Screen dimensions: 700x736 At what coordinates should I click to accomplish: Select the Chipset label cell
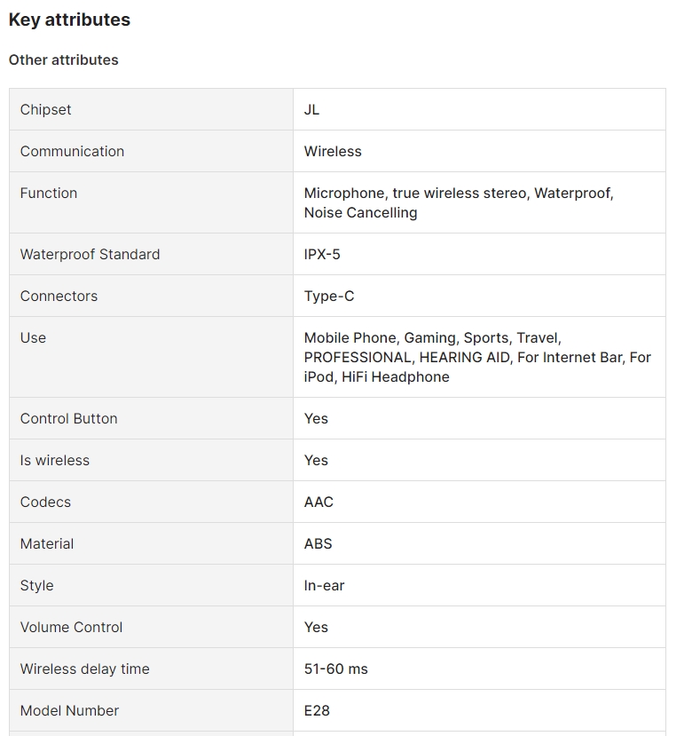(46, 109)
